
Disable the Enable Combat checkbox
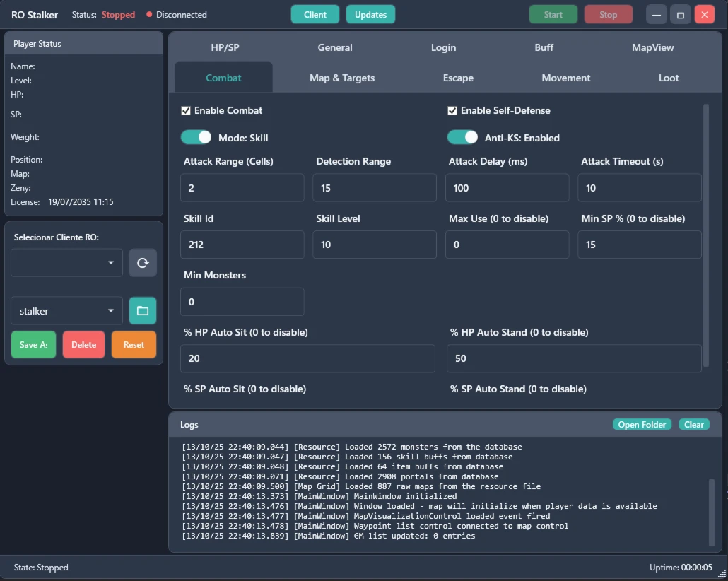coord(186,110)
